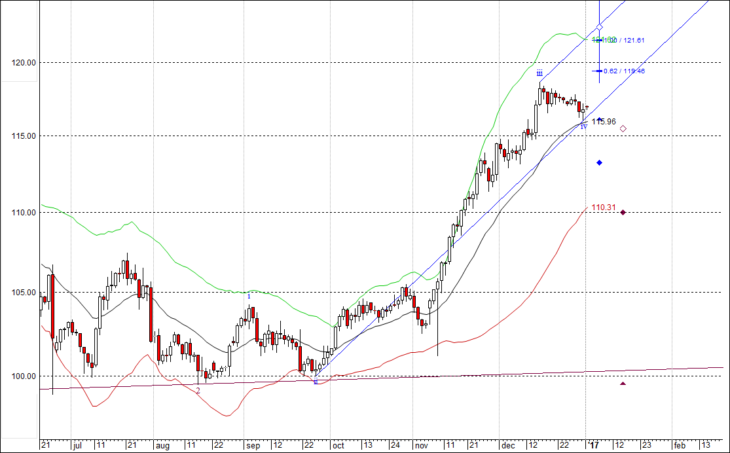Click the 120.00 price axis label
Viewport: 730px width, 453px height.
click(24, 62)
